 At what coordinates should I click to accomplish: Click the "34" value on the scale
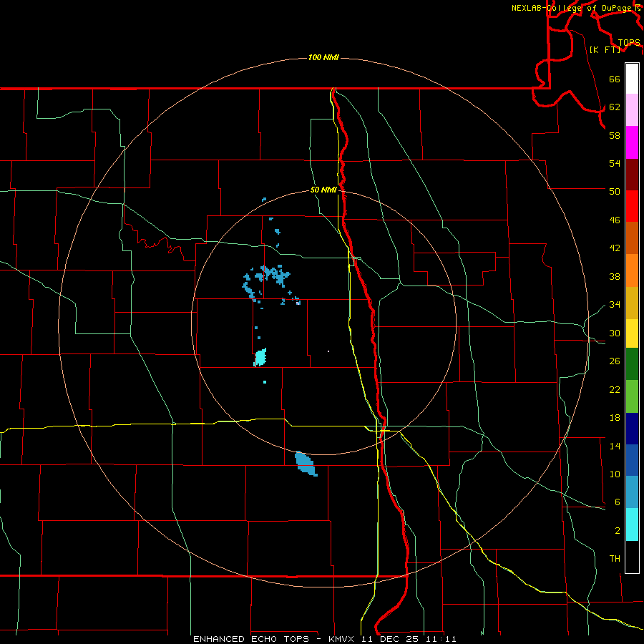pos(615,304)
